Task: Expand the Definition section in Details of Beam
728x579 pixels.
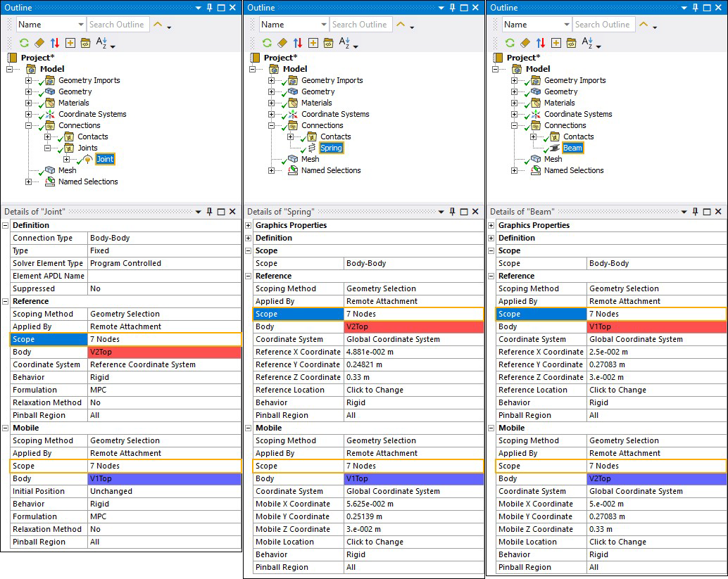Action: (491, 238)
